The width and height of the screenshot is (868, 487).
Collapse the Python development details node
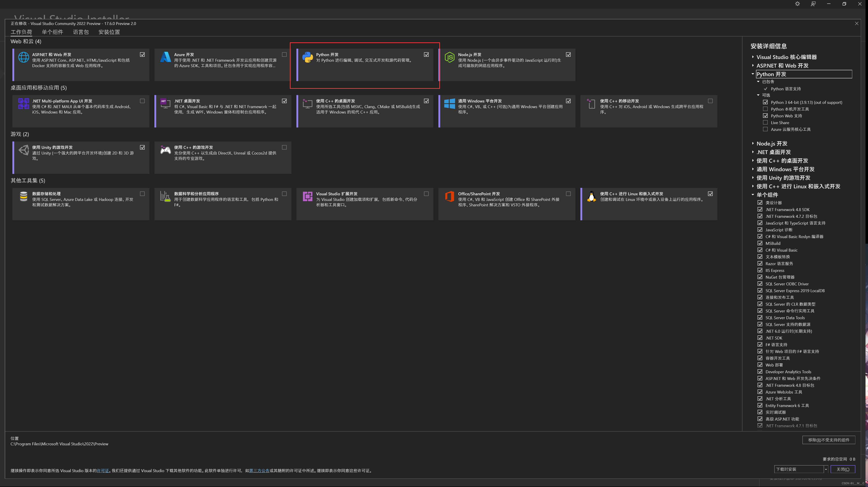[x=753, y=74]
